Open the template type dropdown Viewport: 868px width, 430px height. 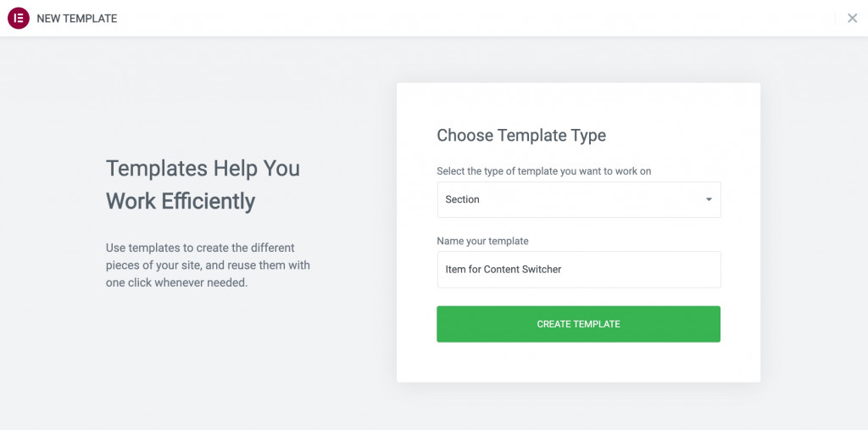tap(578, 199)
